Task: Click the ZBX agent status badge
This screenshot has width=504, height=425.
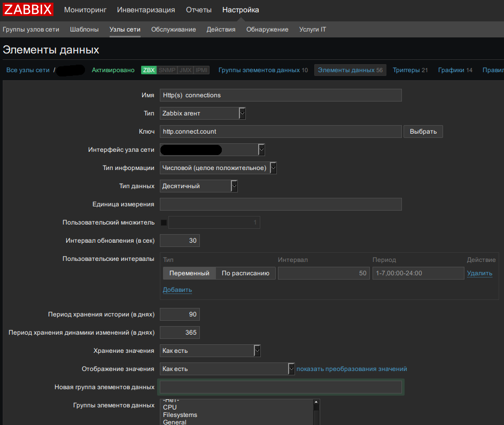Action: [149, 70]
